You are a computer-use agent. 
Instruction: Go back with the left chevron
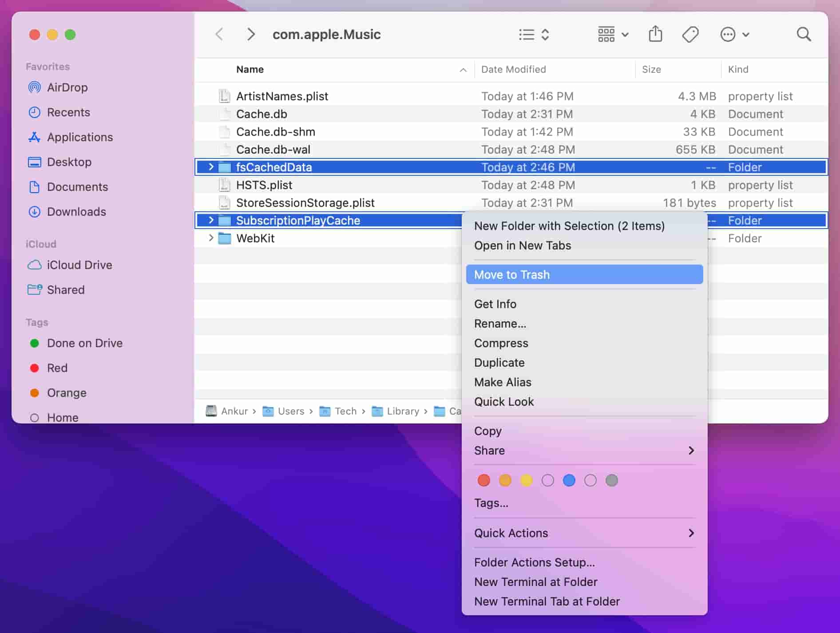(219, 34)
